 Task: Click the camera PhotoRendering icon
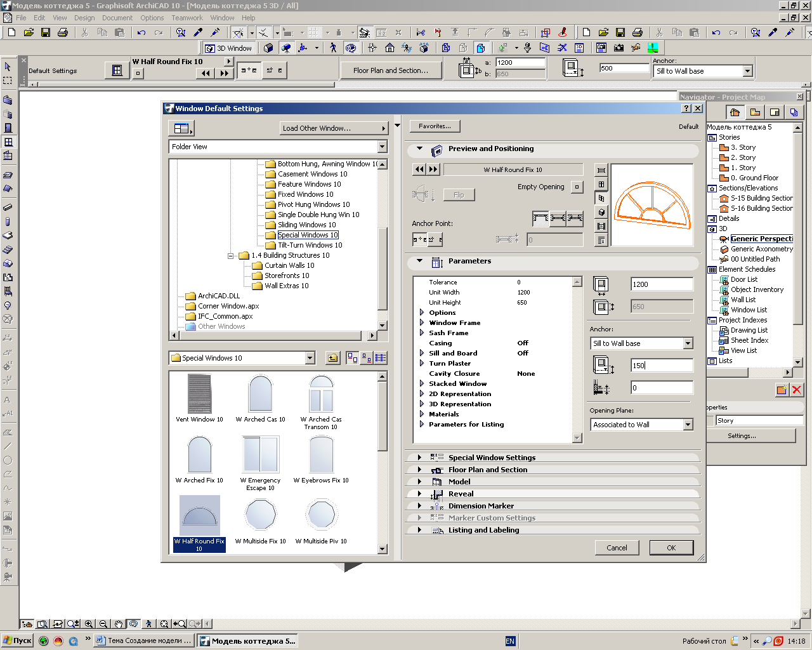click(x=619, y=48)
